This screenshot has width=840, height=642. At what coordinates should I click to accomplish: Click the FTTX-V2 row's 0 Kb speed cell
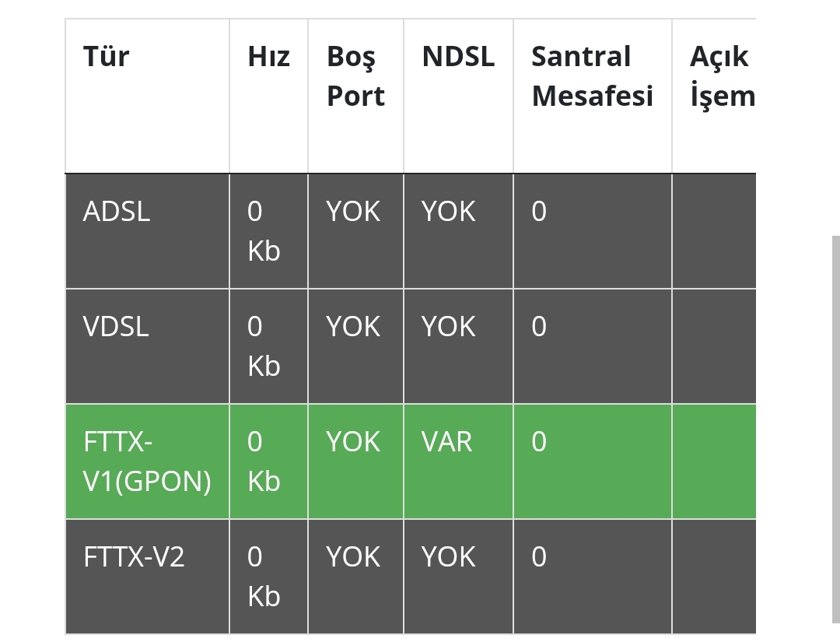[x=264, y=577]
